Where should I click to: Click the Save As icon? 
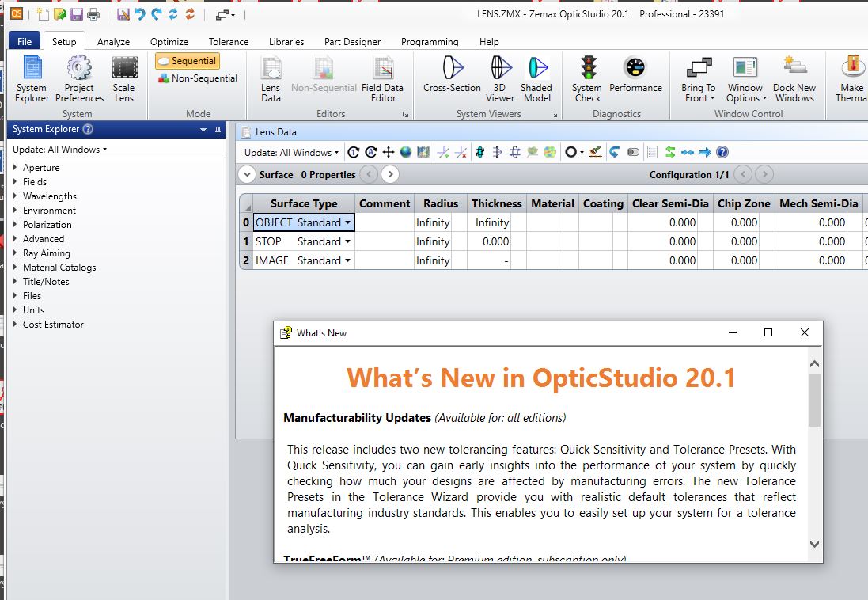123,14
